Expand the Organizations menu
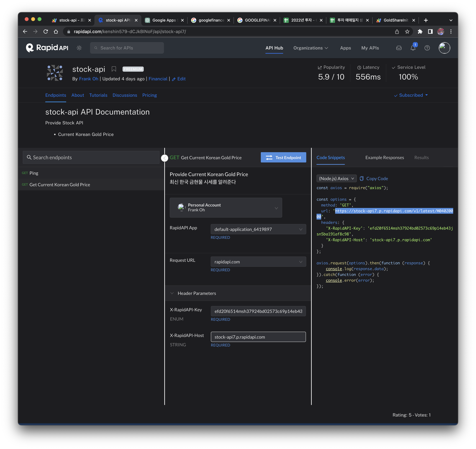Screen dimensions: 476x449 pos(311,48)
